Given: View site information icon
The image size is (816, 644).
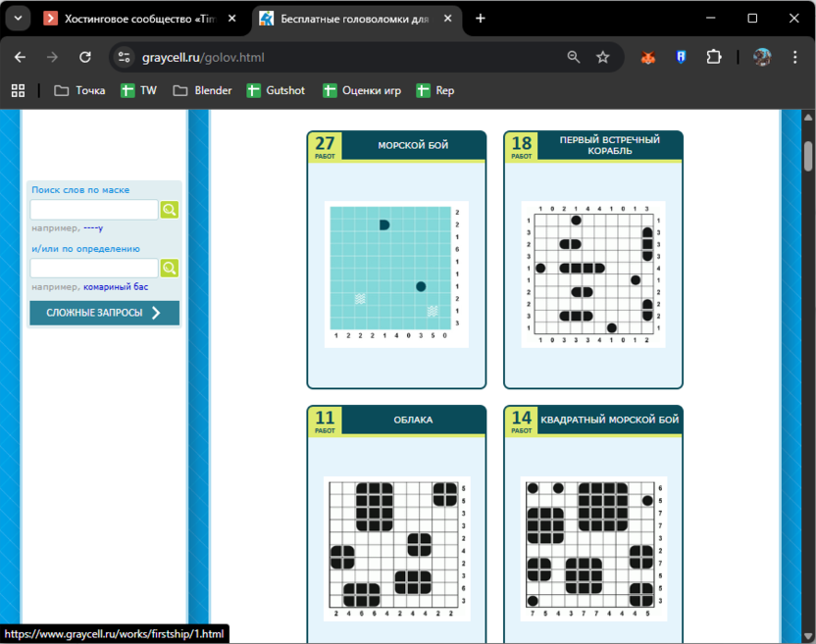Looking at the screenshot, I should pyautogui.click(x=124, y=57).
